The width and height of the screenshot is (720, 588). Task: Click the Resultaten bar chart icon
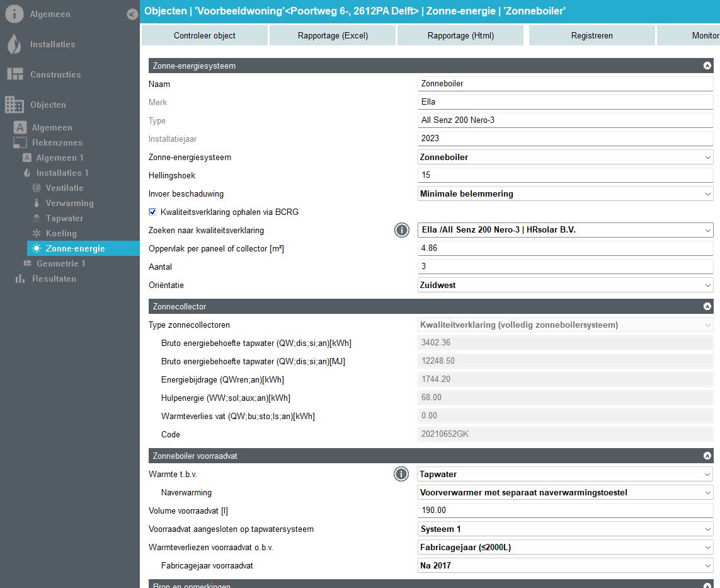point(20,279)
